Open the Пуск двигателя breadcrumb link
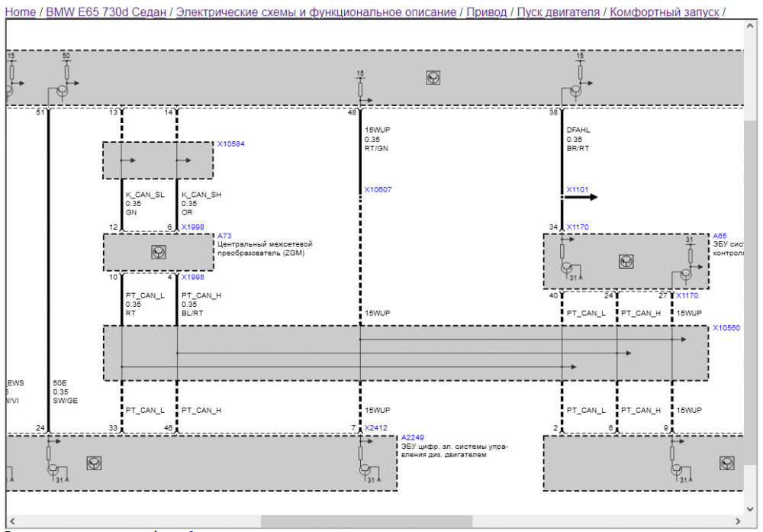 coord(559,12)
